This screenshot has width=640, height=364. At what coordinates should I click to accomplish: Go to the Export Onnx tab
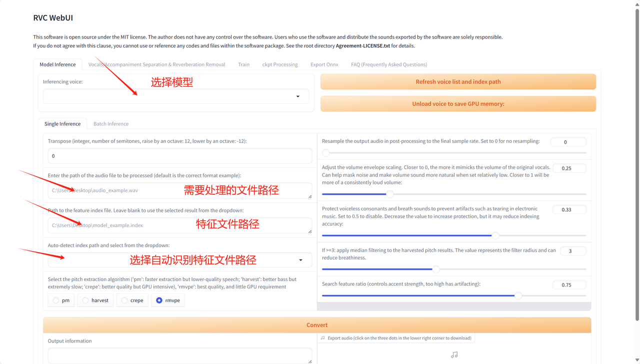[x=324, y=64]
